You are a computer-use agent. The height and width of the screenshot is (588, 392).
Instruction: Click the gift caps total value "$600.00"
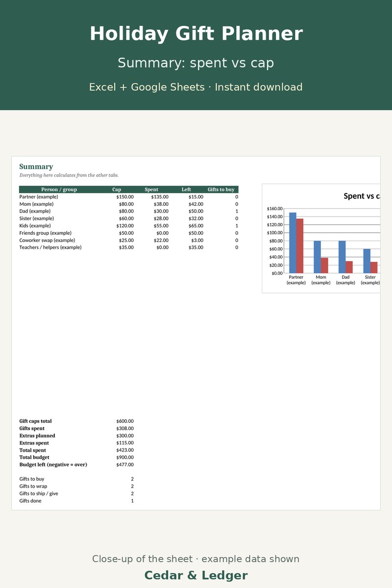tap(125, 421)
